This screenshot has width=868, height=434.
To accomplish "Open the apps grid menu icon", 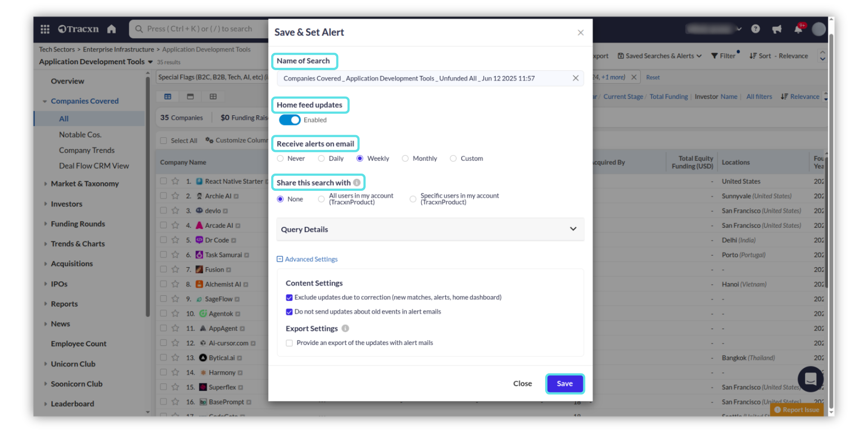I will pos(45,29).
